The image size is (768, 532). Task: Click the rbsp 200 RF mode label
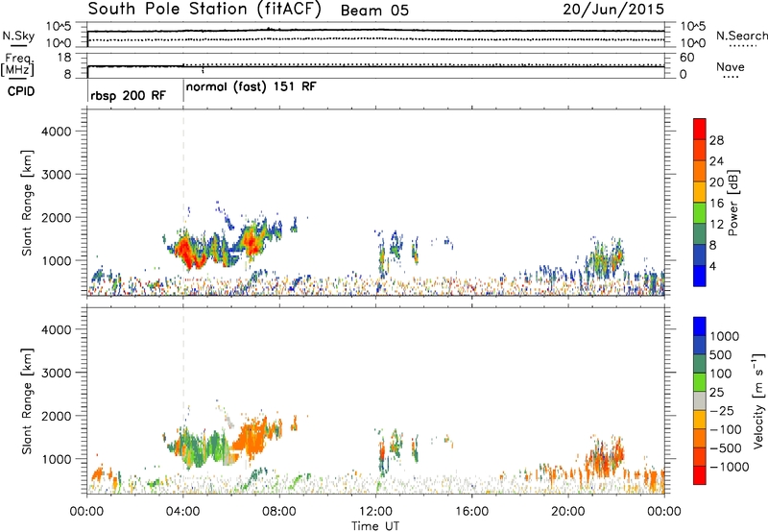click(x=129, y=95)
